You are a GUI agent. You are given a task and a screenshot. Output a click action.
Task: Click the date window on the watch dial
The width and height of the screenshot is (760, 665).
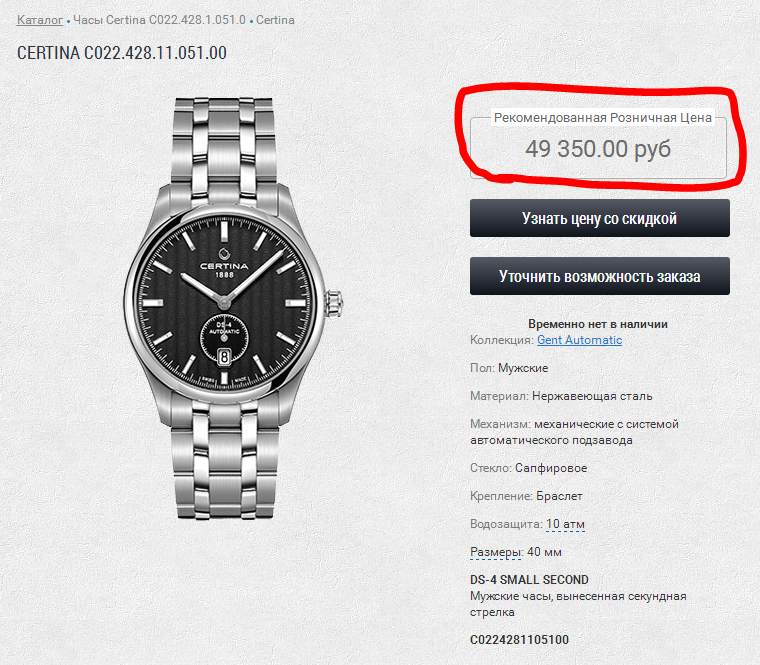click(x=224, y=353)
